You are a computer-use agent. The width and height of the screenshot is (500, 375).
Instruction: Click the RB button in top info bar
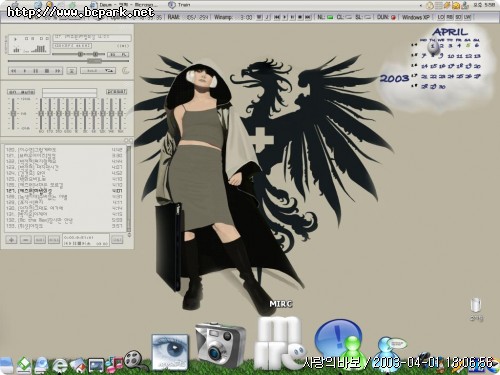click(450, 17)
